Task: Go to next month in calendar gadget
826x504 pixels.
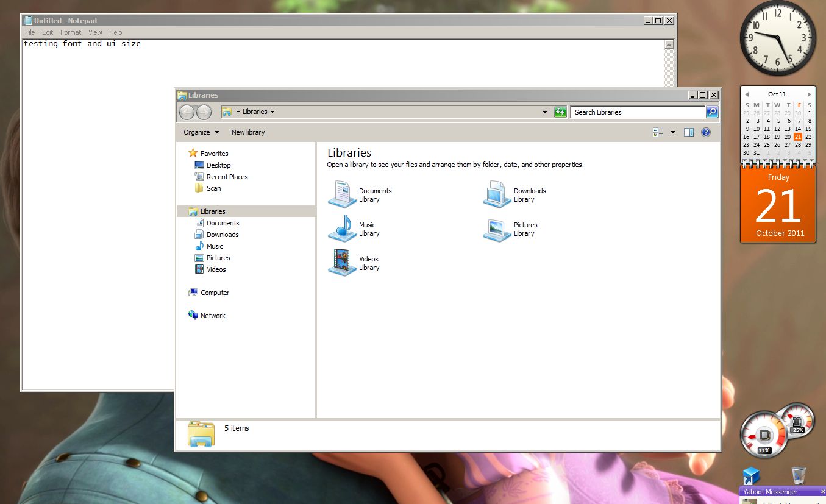Action: pyautogui.click(x=810, y=94)
